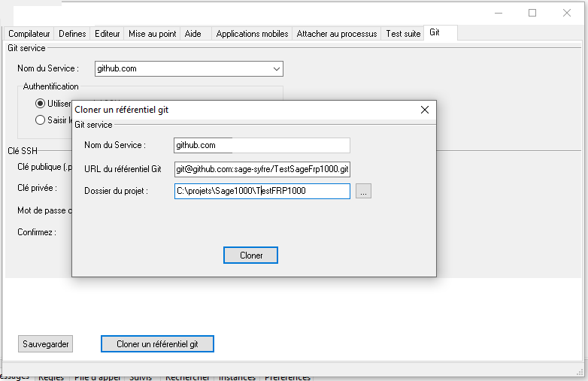Open the Editeur tab
The height and width of the screenshot is (381, 588).
[x=107, y=34]
